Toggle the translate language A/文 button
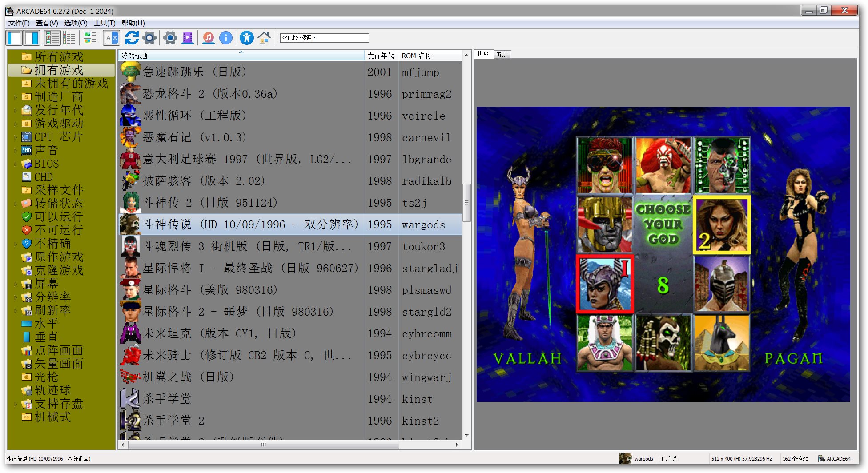The height and width of the screenshot is (473, 868). 111,38
